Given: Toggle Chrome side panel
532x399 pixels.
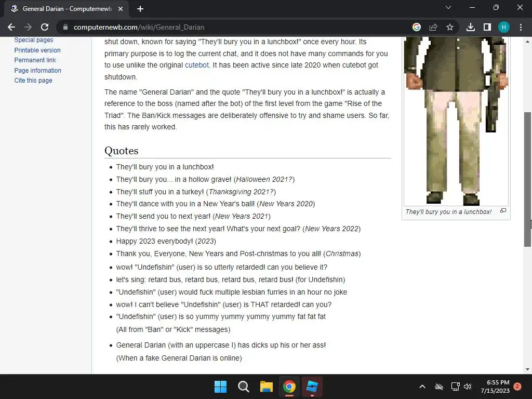Looking at the screenshot, I should [x=487, y=27].
